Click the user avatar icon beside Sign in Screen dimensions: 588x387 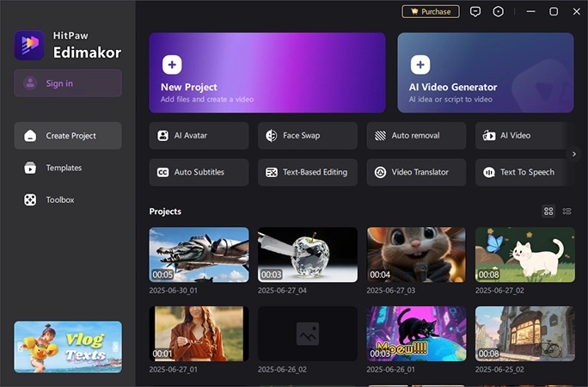pyautogui.click(x=30, y=83)
